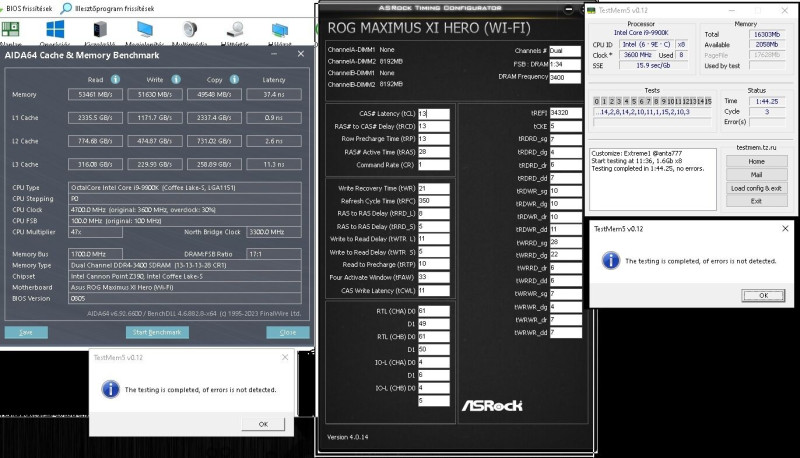Screen dimensions: 800x458
Task: Click the Write info icon in AIDA64 benchmark
Action: click(176, 79)
